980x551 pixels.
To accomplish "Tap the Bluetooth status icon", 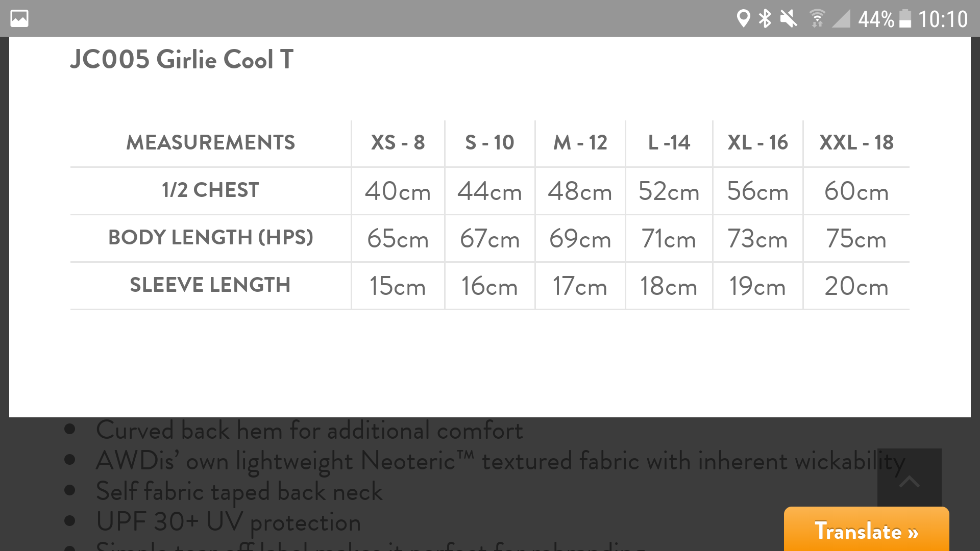I will click(765, 19).
